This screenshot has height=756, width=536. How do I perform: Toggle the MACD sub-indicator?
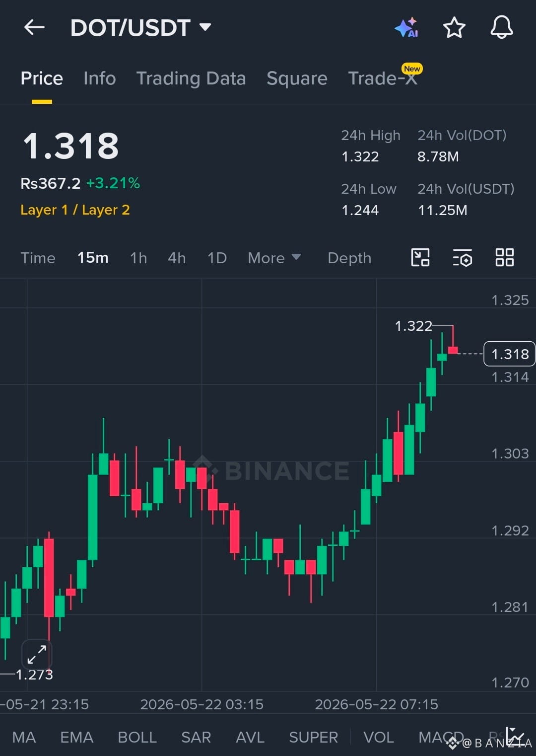click(441, 737)
